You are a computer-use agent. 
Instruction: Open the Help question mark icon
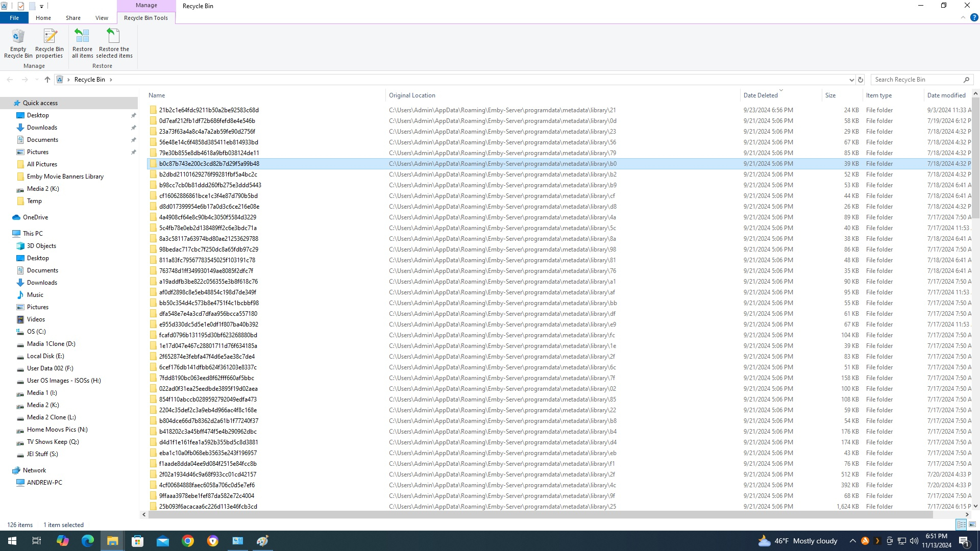tap(974, 17)
